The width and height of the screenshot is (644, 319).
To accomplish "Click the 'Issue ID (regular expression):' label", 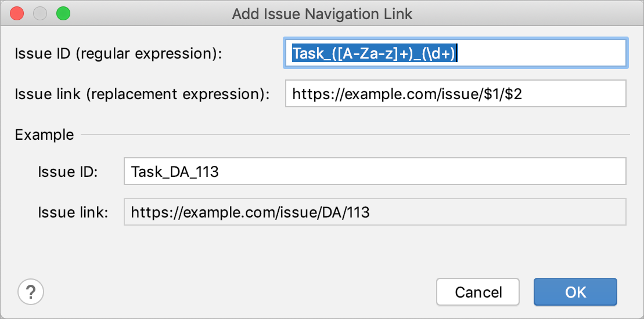I will tap(118, 54).
